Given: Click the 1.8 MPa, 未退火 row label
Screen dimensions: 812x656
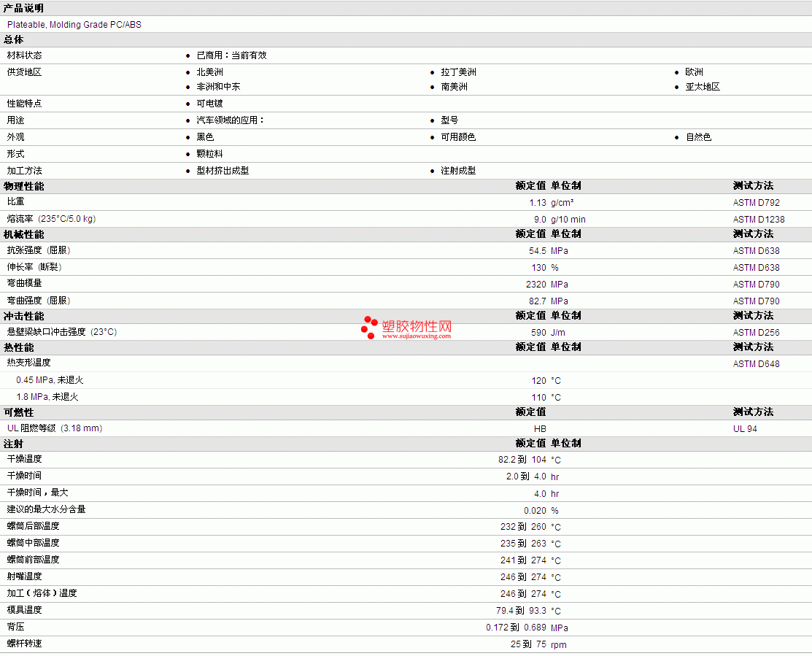Looking at the screenshot, I should coord(47,397).
